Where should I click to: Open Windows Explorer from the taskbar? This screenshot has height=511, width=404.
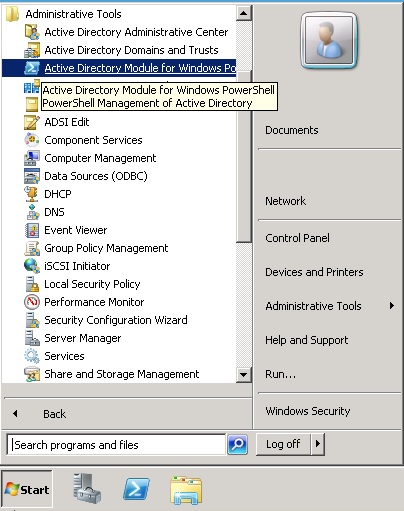tap(186, 490)
